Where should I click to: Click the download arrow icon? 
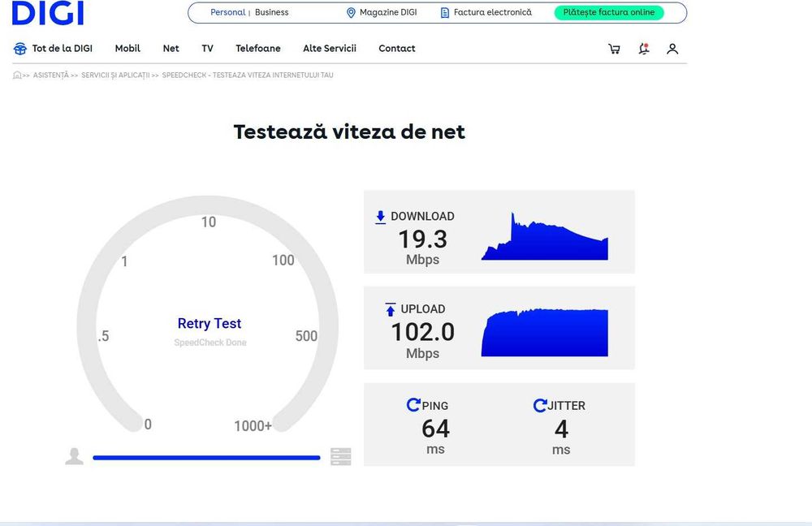pyautogui.click(x=381, y=217)
